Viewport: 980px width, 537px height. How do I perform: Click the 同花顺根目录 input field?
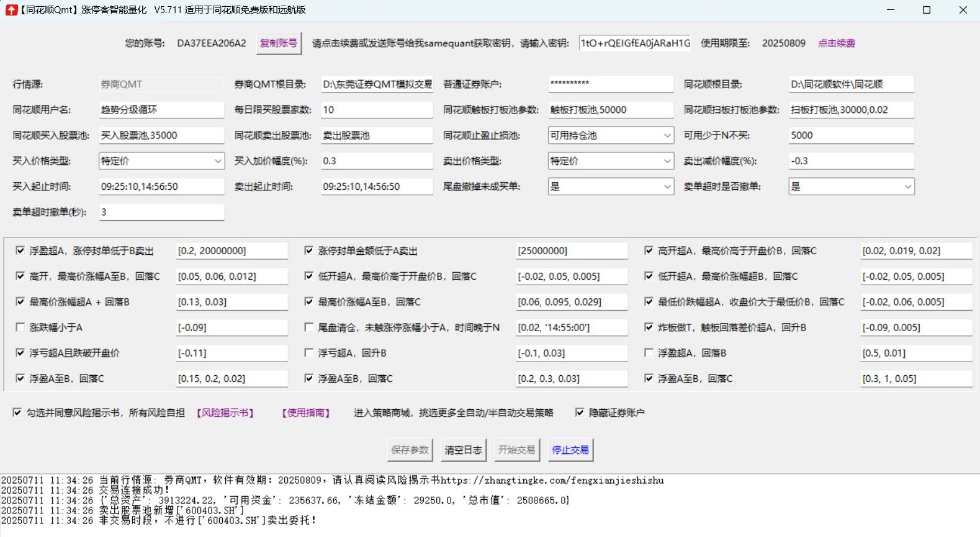852,84
